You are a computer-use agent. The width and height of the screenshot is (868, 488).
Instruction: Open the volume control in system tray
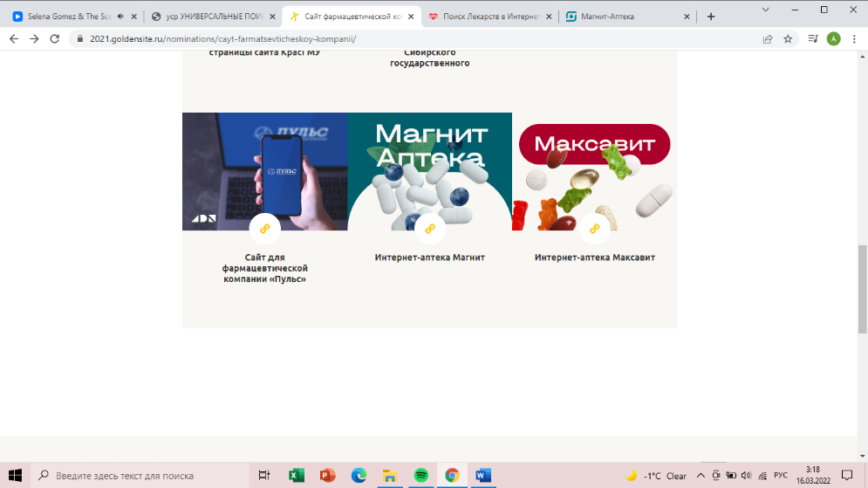coord(746,475)
